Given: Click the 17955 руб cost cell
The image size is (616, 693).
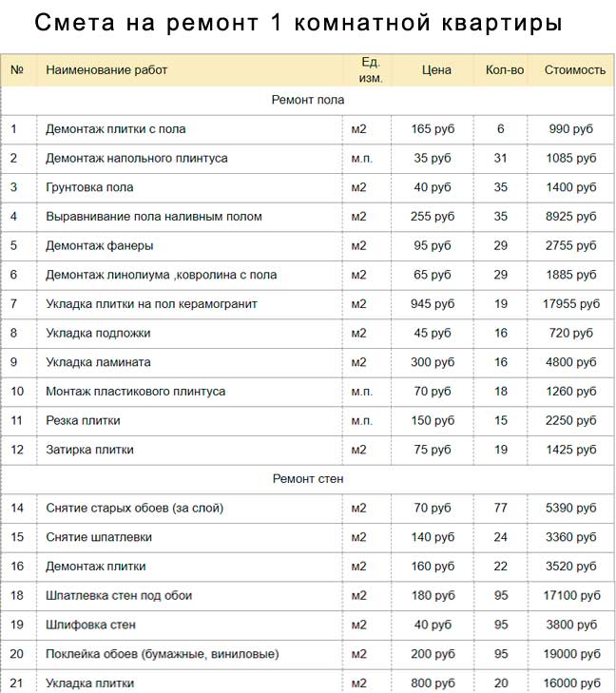Looking at the screenshot, I should [571, 304].
